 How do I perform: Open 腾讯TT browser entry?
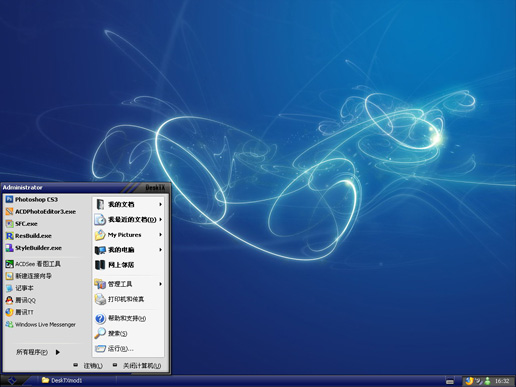point(20,312)
